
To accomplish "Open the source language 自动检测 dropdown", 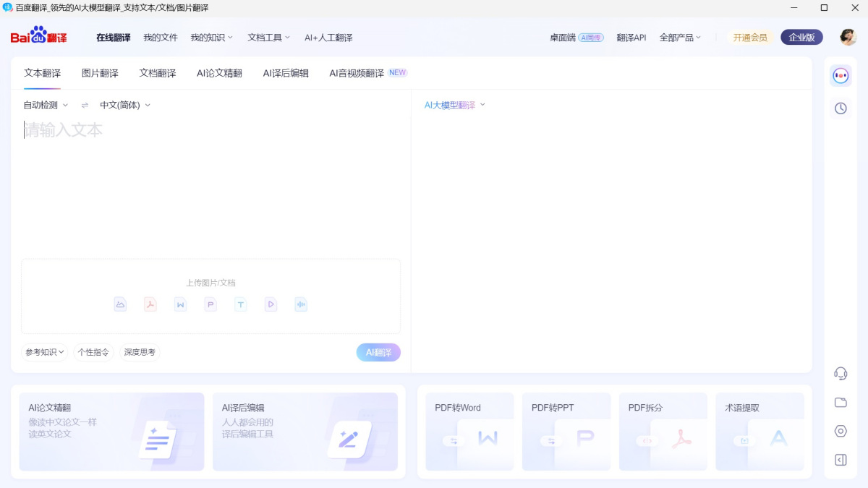I will pos(45,105).
